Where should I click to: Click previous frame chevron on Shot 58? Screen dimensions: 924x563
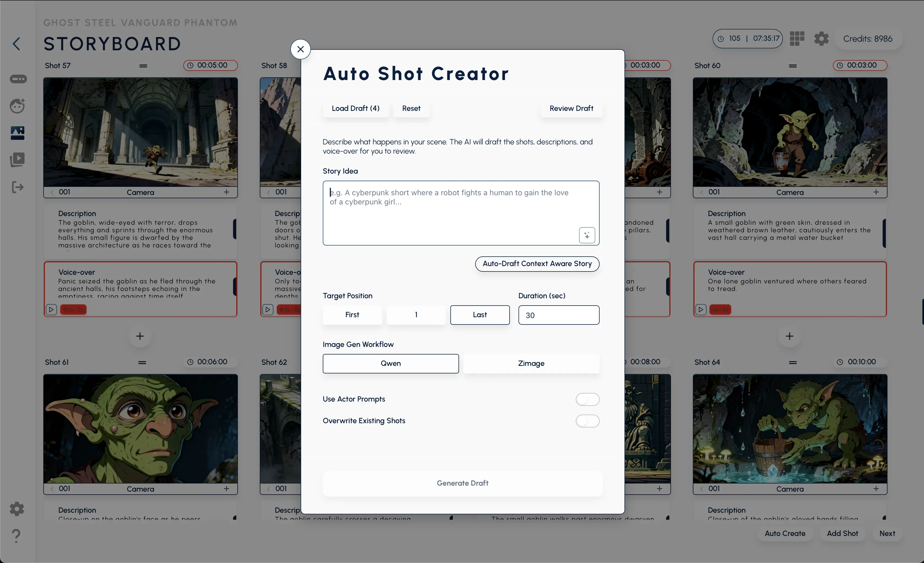[x=268, y=192]
